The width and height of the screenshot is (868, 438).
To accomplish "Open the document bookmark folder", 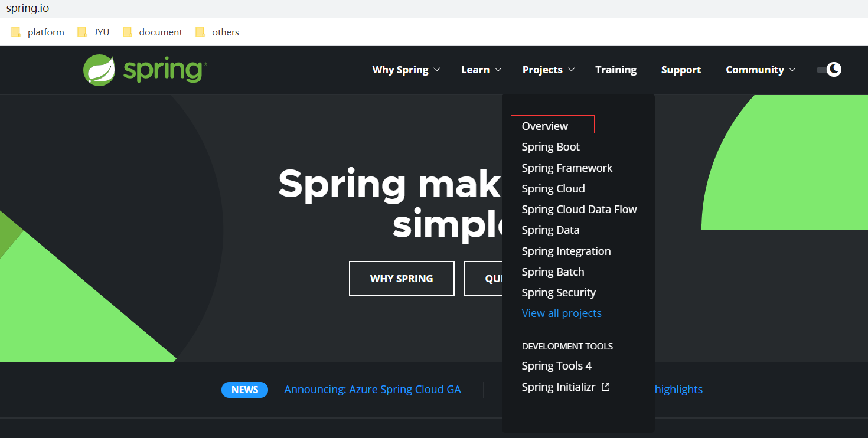I will [x=152, y=32].
